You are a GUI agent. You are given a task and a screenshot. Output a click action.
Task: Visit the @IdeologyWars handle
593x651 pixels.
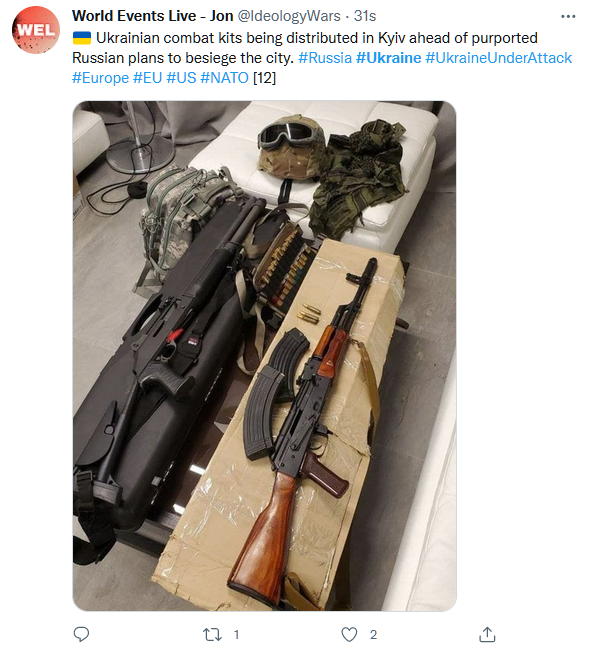289,16
